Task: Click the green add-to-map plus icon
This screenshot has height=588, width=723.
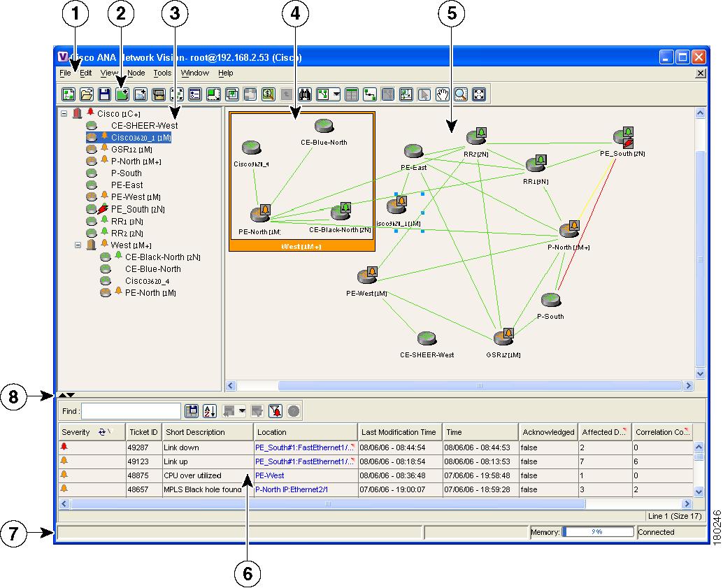Action: click(122, 94)
